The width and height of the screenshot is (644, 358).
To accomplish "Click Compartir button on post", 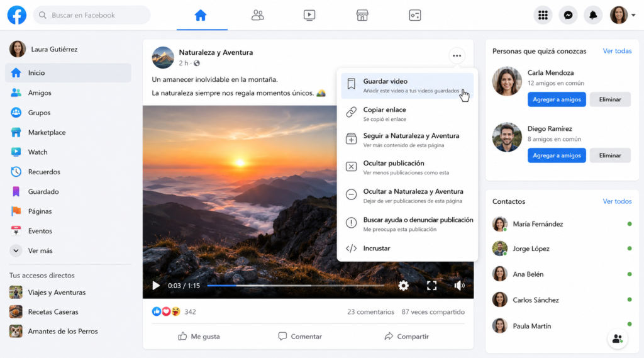I will [407, 336].
